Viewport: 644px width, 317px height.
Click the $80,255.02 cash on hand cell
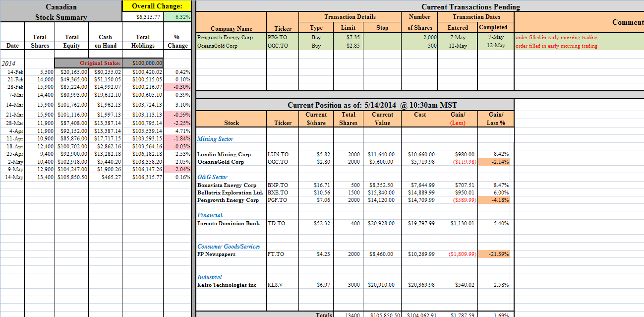pos(105,72)
